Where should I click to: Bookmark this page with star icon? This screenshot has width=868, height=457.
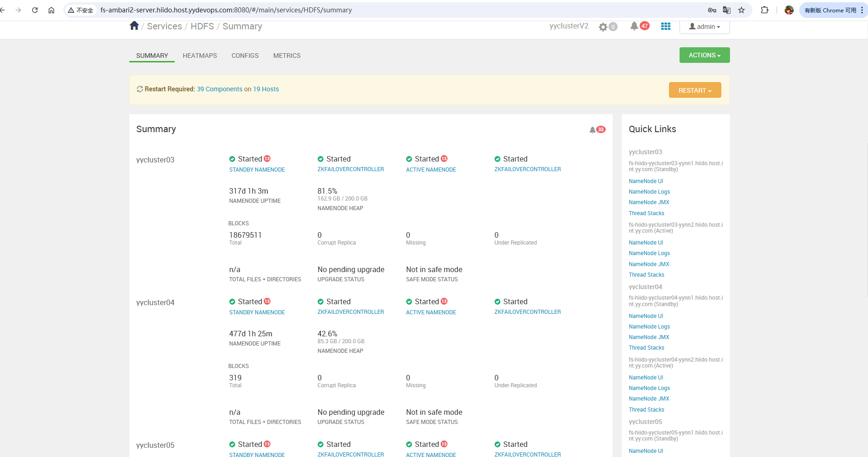point(741,10)
